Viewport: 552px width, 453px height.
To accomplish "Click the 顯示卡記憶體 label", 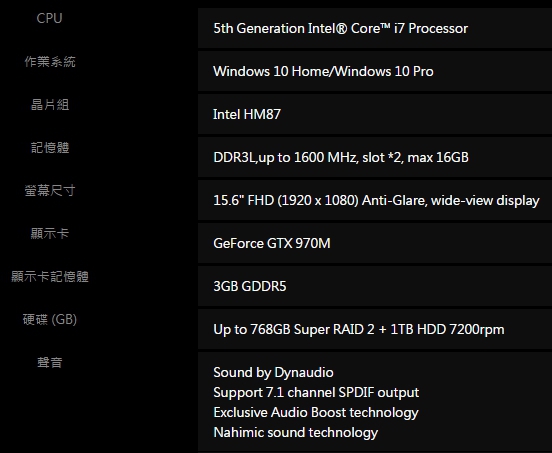I will [x=50, y=276].
